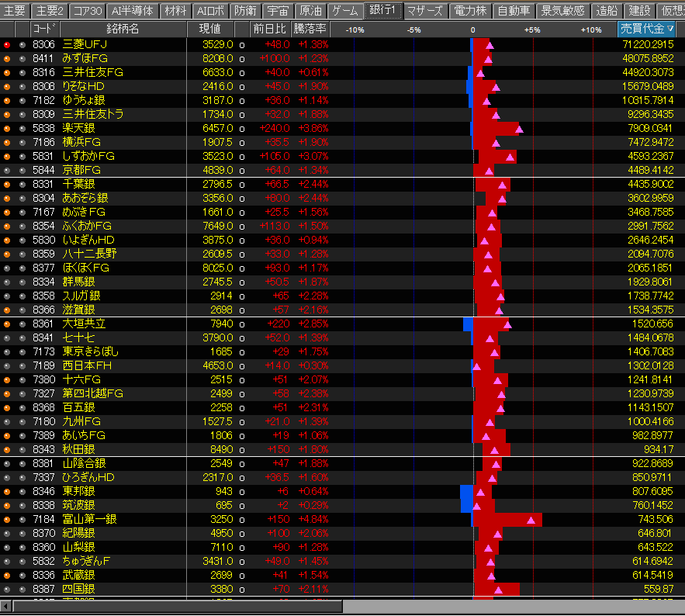Select the 銀行1 tab
The height and width of the screenshot is (616, 685).
pyautogui.click(x=382, y=10)
